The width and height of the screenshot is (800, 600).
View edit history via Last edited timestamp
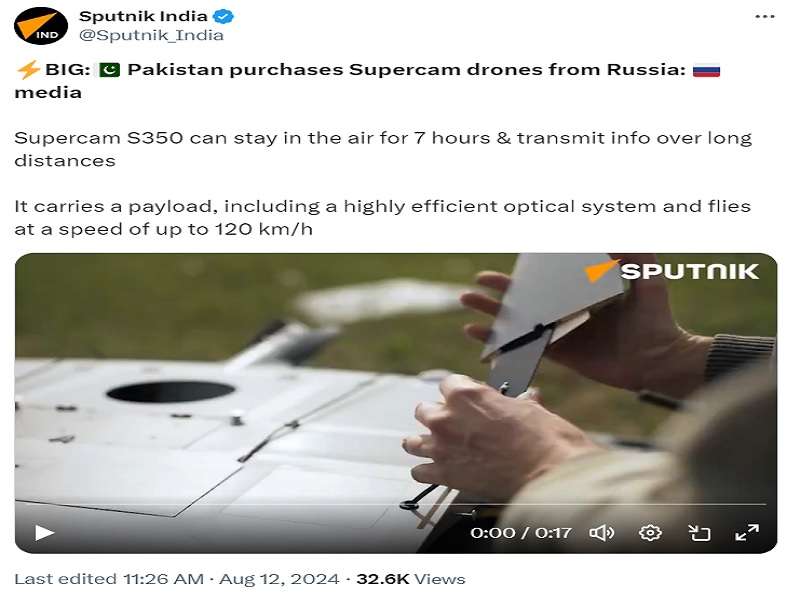pos(109,579)
